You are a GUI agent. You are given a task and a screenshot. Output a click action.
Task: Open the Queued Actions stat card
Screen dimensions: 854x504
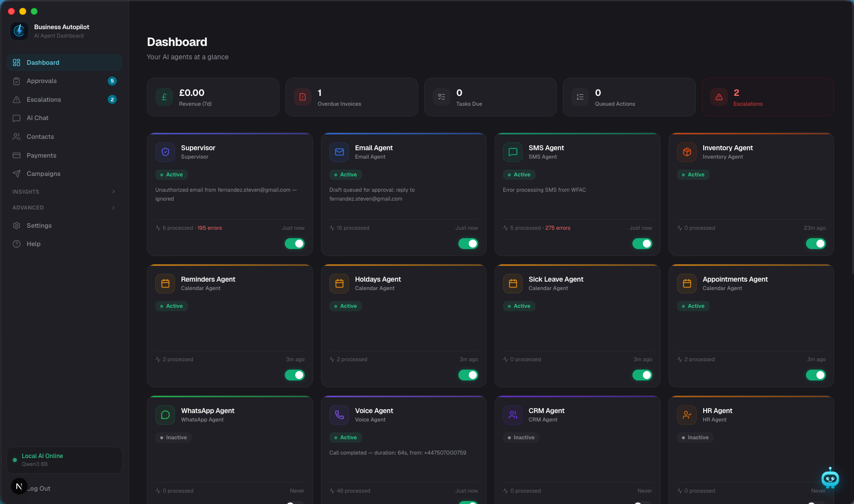point(629,97)
